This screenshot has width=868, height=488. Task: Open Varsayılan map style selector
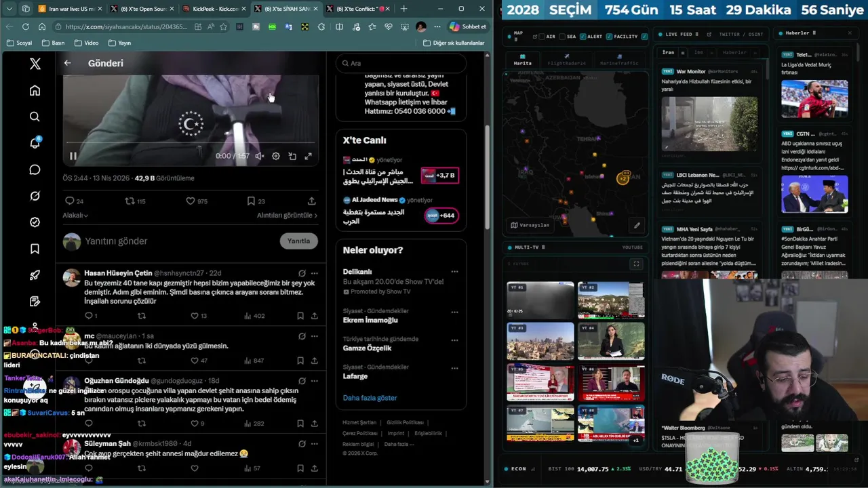(x=530, y=225)
